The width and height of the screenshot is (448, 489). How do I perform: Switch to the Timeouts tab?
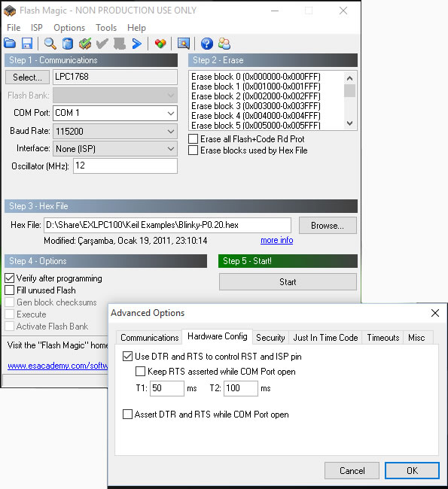(x=382, y=338)
